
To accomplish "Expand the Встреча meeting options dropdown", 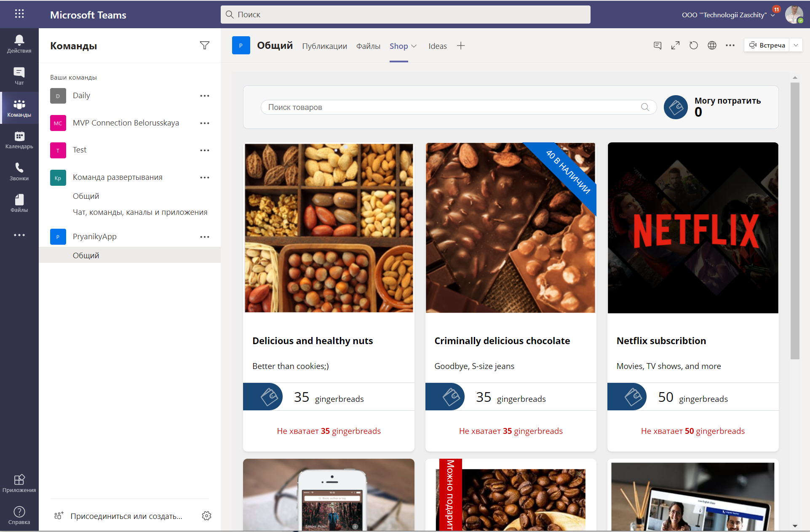I will point(796,45).
